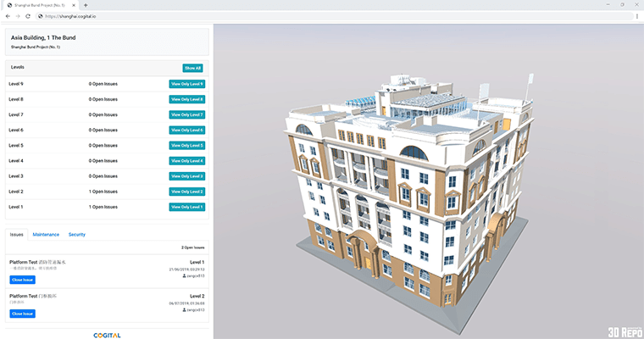The image size is (644, 339).
Task: Close the Level 1 Platform Test issue
Action: click(23, 280)
